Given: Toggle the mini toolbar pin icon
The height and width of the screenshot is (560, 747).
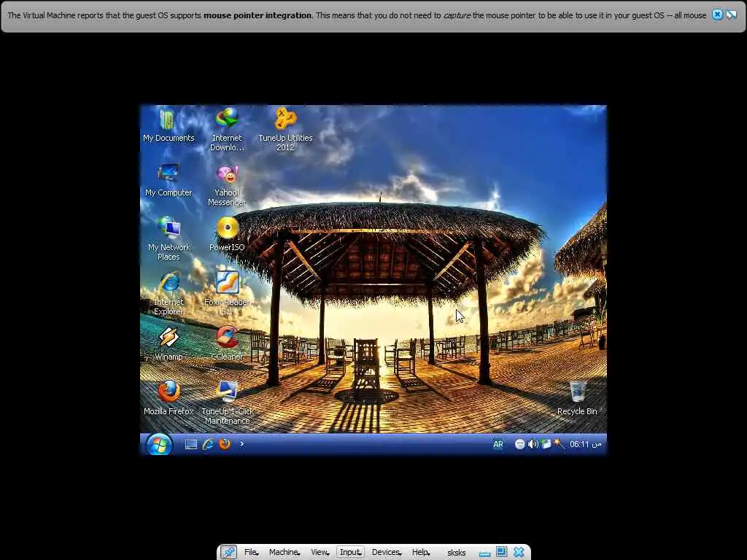Looking at the screenshot, I should (x=228, y=553).
